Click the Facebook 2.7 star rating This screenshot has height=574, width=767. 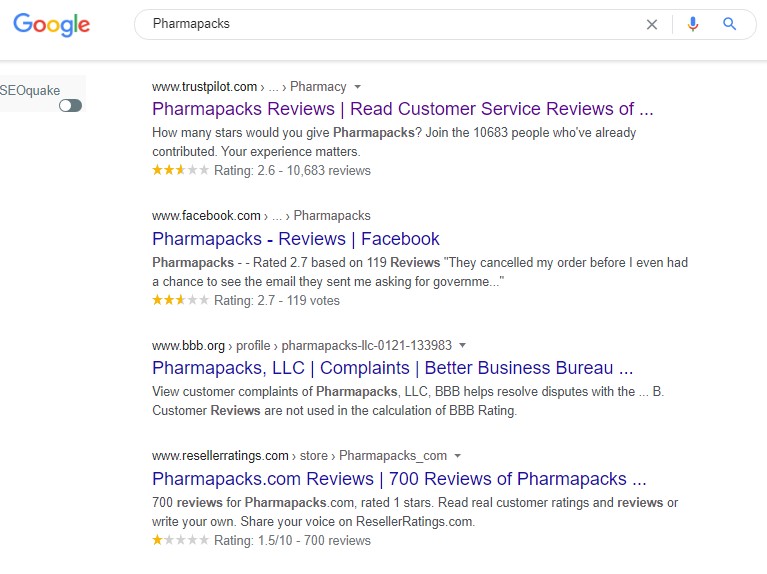tap(180, 300)
